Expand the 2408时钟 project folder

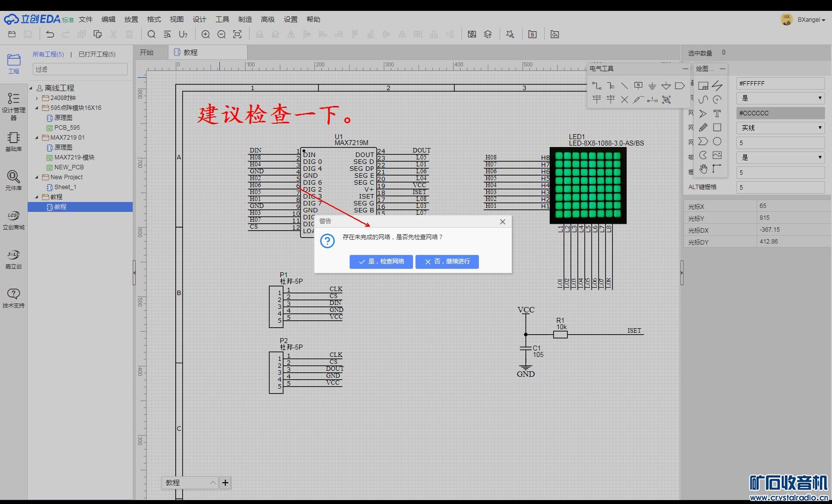point(37,98)
